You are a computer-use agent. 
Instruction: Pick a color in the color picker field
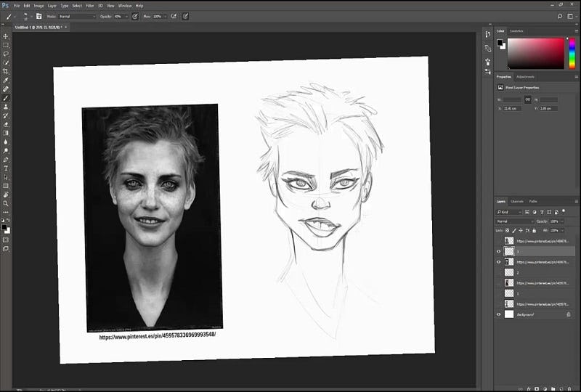pyautogui.click(x=535, y=53)
